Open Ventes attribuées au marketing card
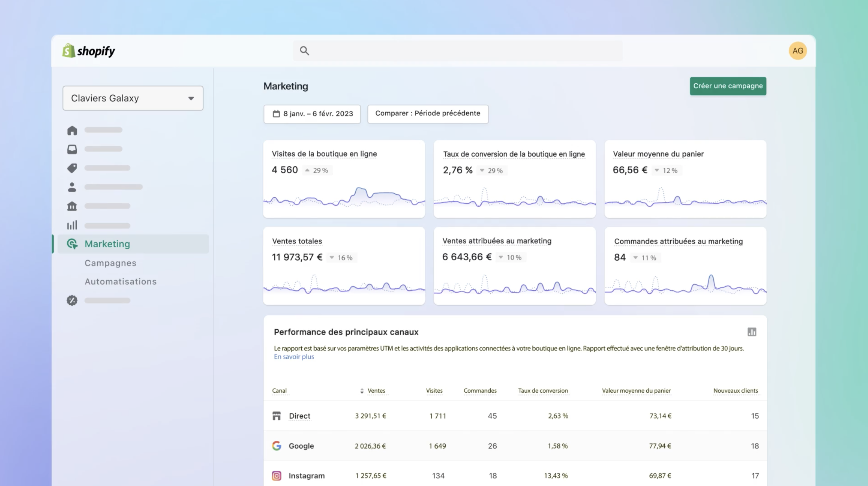The image size is (868, 486). click(515, 266)
